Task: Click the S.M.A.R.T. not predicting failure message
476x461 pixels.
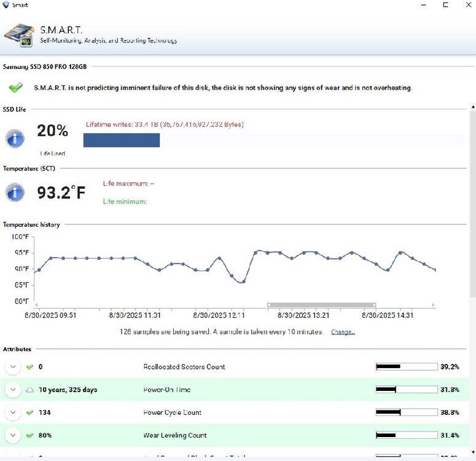Action: (x=223, y=88)
